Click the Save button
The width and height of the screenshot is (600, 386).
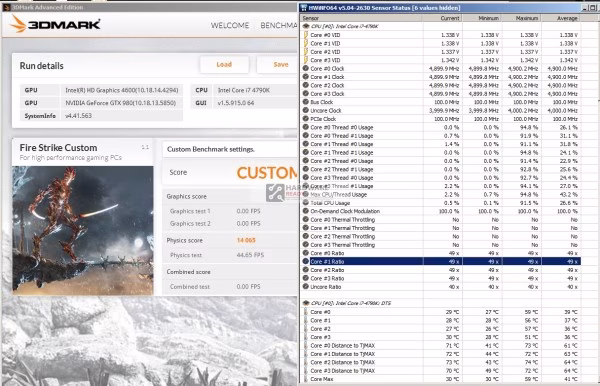[x=278, y=65]
